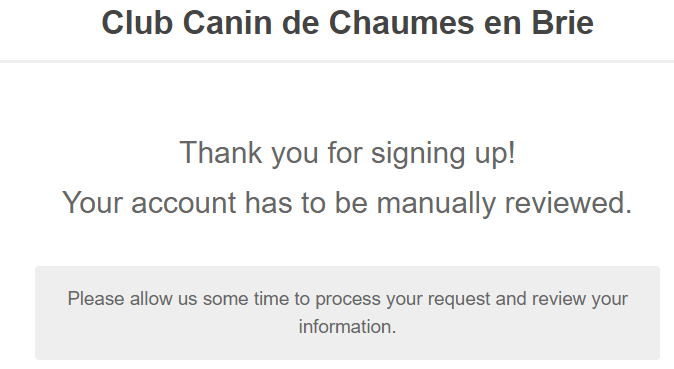Click the word request in the notice
This screenshot has height=369, width=674.
459,300
